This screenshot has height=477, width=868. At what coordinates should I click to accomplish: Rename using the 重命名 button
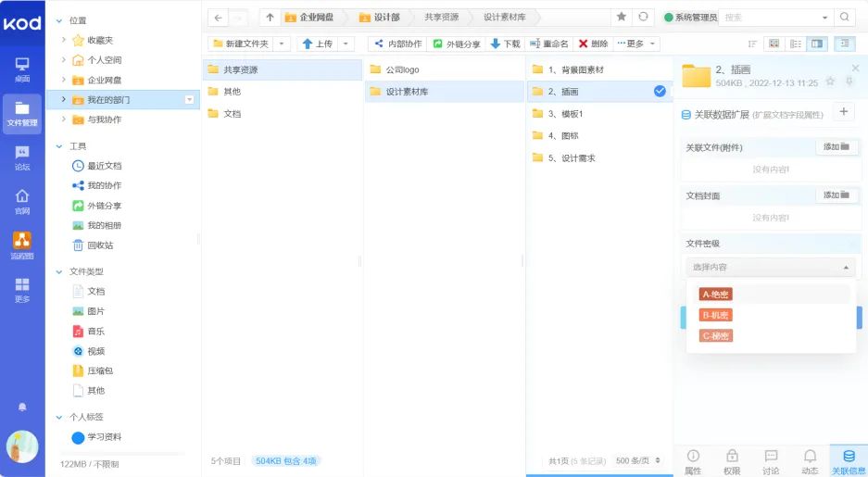(548, 44)
